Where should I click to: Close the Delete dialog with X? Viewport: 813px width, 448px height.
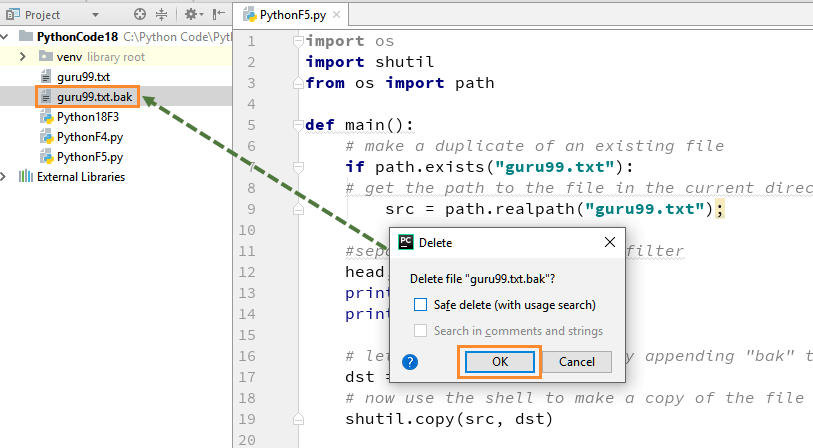pos(609,242)
